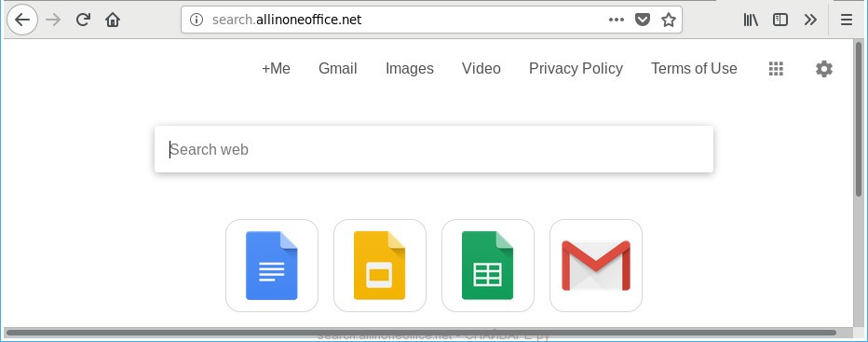Image resolution: width=868 pixels, height=342 pixels.
Task: Bookmark this page with the star icon
Action: click(669, 20)
